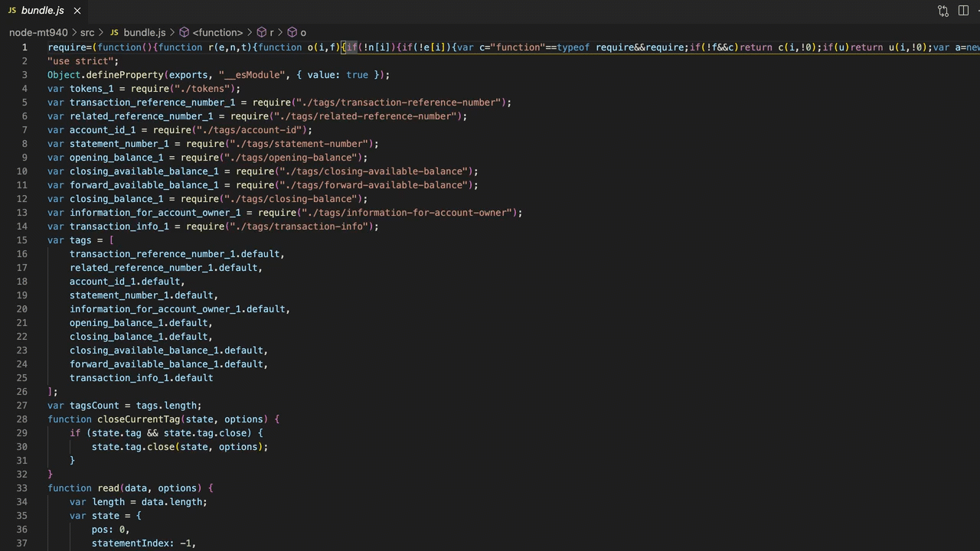Click "./tags/statement-number" require path
980x551 pixels.
click(299, 144)
